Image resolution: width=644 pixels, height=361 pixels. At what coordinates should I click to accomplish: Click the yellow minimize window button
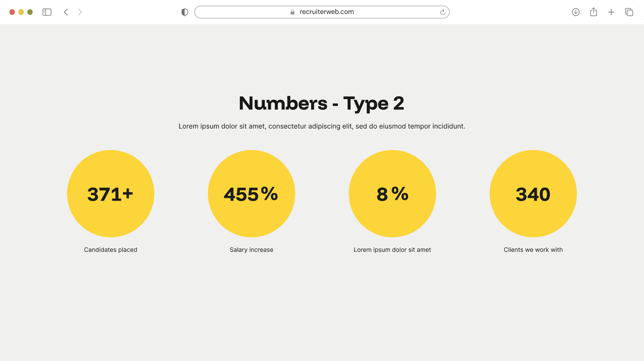pos(21,12)
